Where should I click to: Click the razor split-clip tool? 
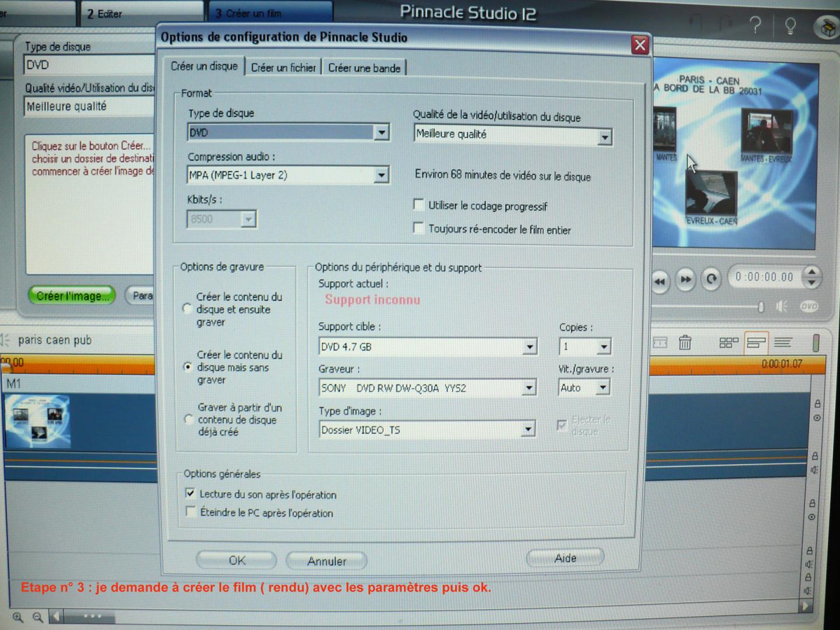[x=660, y=342]
